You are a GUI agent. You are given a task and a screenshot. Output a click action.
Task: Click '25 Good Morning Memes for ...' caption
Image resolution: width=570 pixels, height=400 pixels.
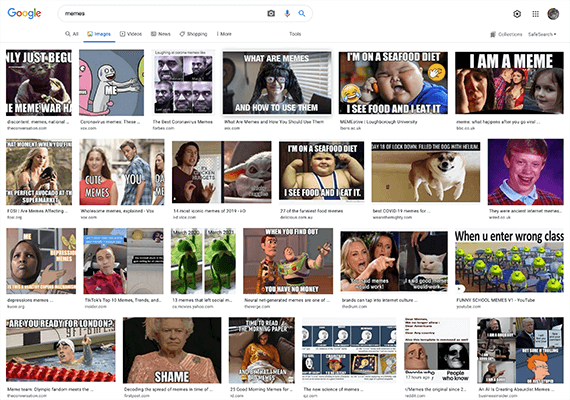(x=261, y=389)
